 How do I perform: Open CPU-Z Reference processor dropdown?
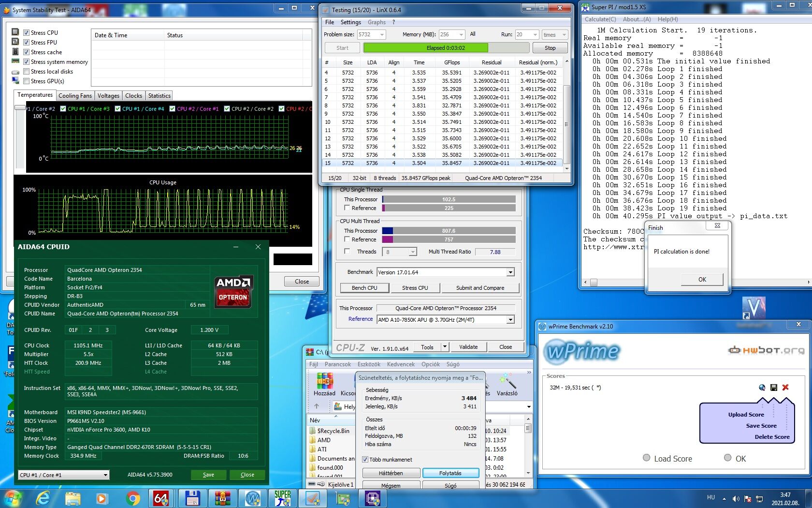click(510, 320)
